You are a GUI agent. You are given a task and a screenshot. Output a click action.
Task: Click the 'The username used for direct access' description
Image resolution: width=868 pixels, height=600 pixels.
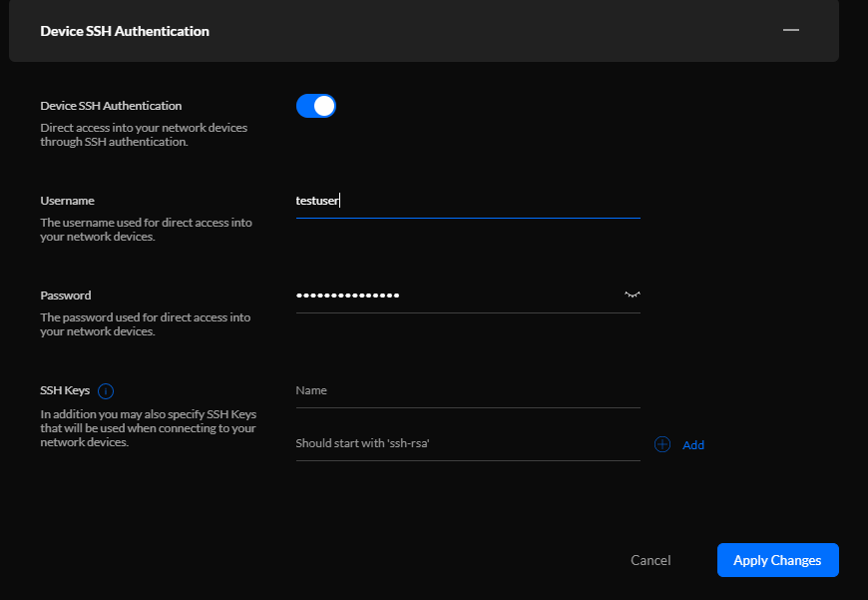[x=146, y=230]
